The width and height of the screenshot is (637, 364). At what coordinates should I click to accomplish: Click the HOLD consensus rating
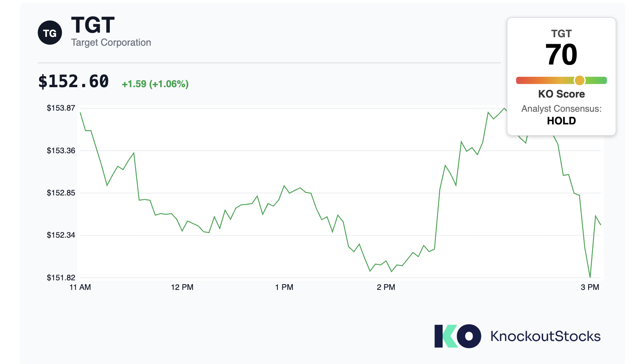561,121
